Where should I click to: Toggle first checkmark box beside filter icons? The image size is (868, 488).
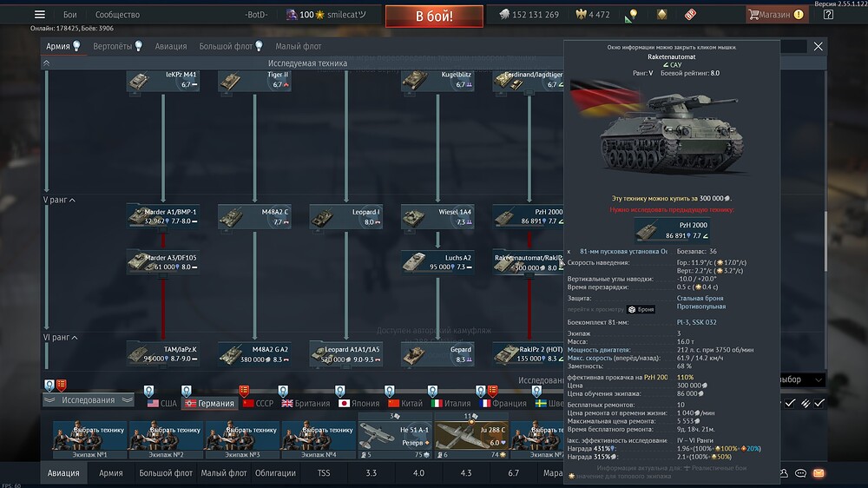point(790,403)
